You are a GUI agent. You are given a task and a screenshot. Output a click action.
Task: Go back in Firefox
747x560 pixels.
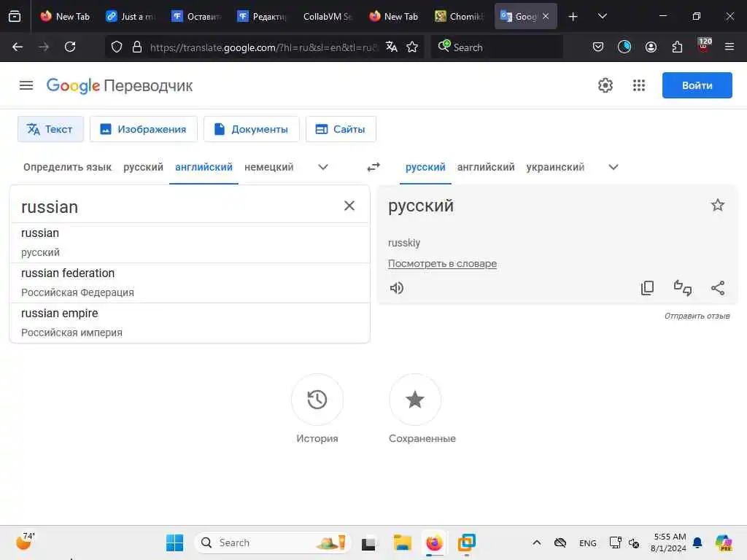pos(18,47)
